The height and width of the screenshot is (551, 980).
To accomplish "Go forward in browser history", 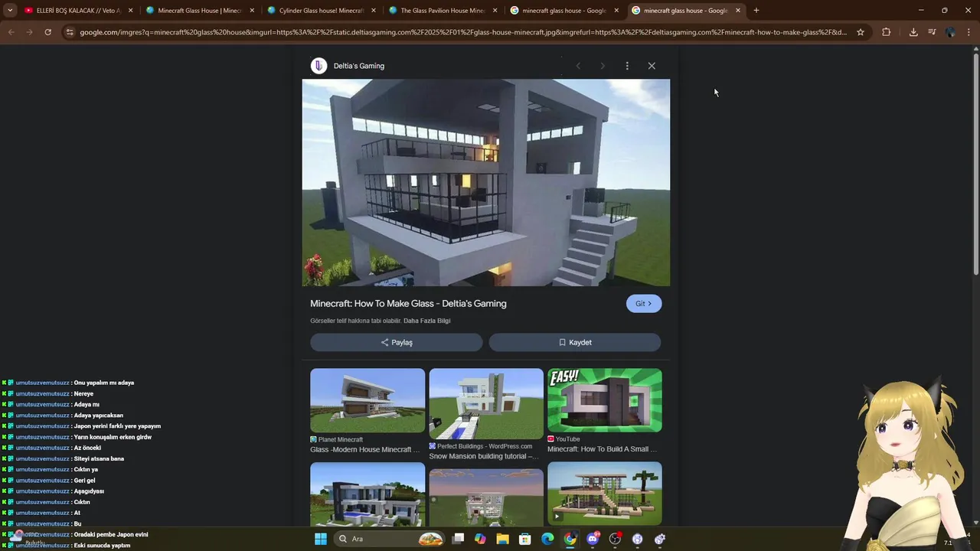I will point(29,32).
